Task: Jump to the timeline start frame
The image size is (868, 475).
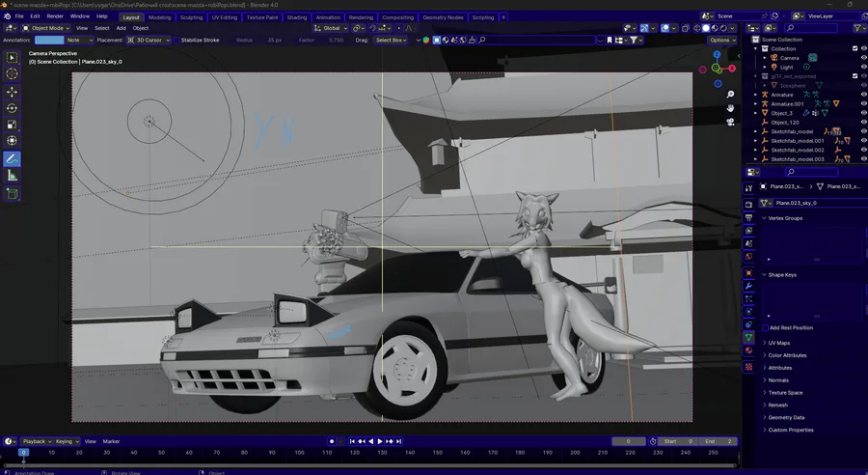Action: tap(352, 441)
